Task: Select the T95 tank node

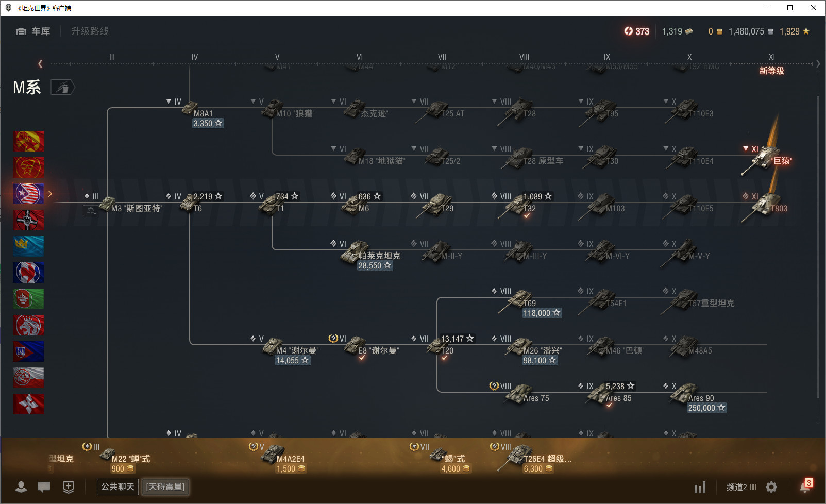Action: tap(599, 111)
